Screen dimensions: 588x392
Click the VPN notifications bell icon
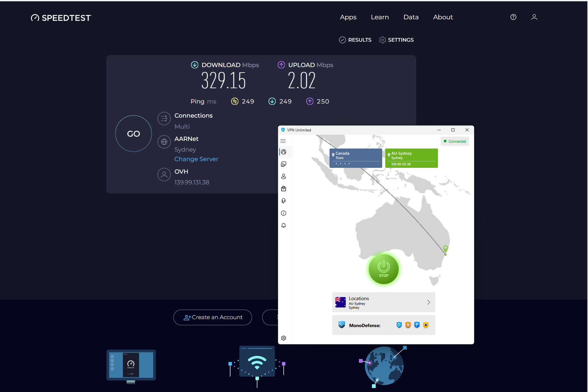pos(285,226)
